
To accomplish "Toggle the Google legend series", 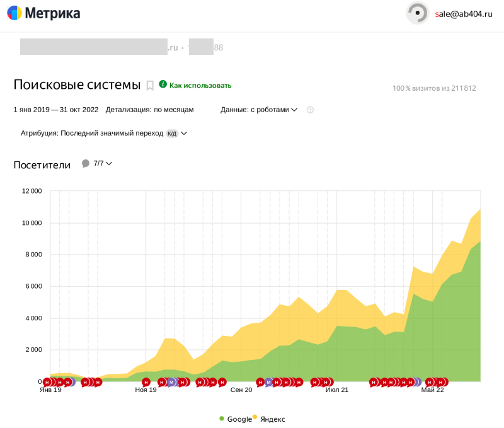I will pyautogui.click(x=236, y=419).
